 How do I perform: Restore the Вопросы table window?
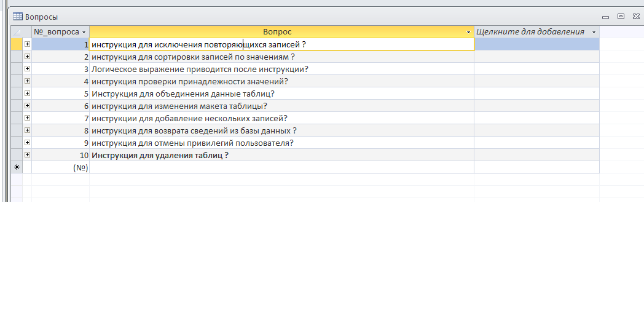click(x=621, y=17)
